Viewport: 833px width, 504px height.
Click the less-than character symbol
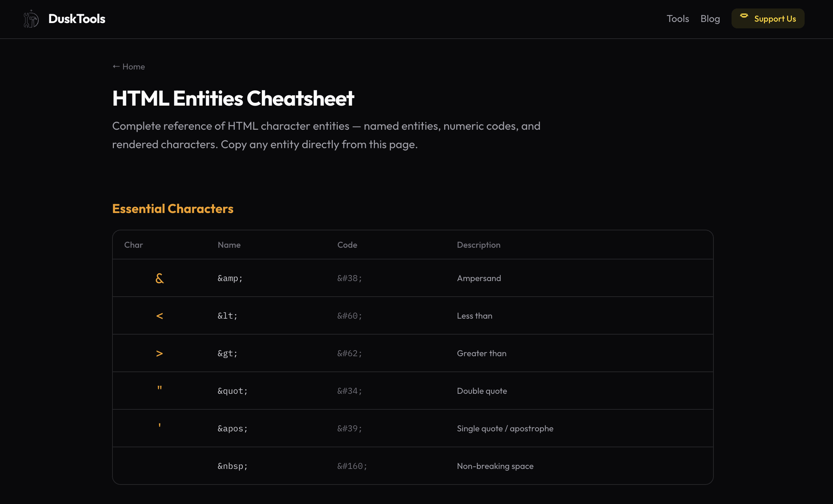pyautogui.click(x=160, y=316)
